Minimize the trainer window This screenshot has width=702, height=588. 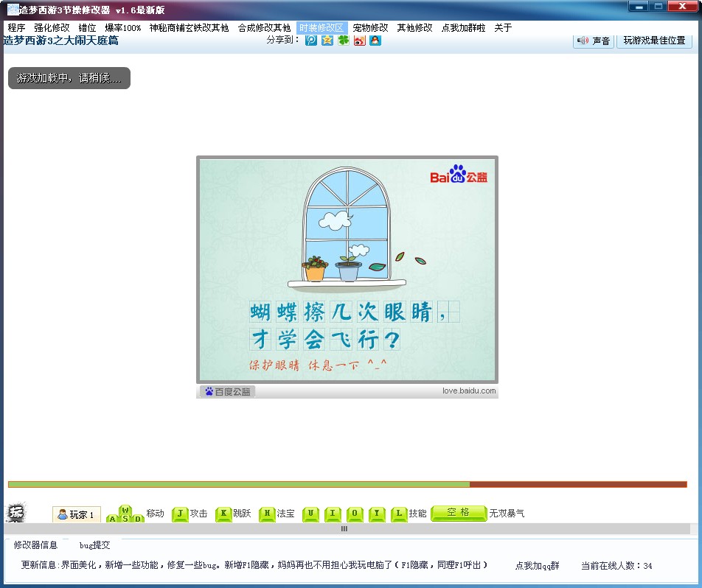coord(639,7)
